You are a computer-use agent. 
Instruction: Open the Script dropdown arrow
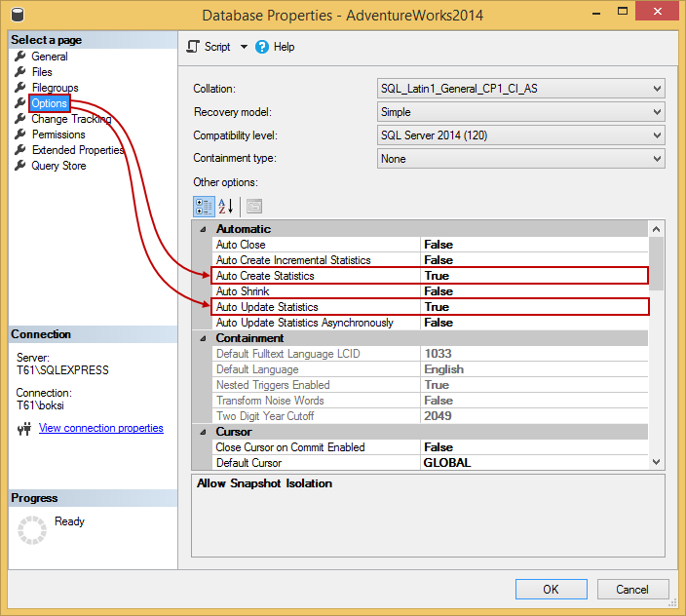[x=244, y=47]
